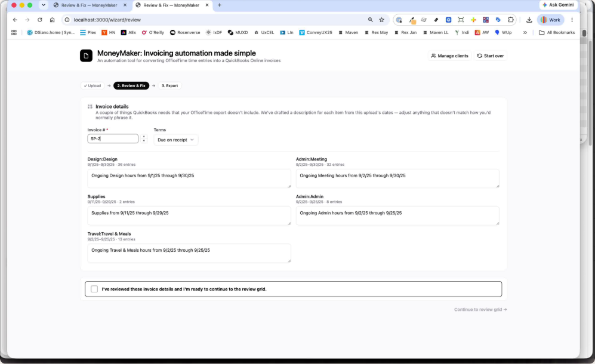This screenshot has height=364, width=595.
Task: Open the Maven bookmark
Action: click(x=348, y=33)
